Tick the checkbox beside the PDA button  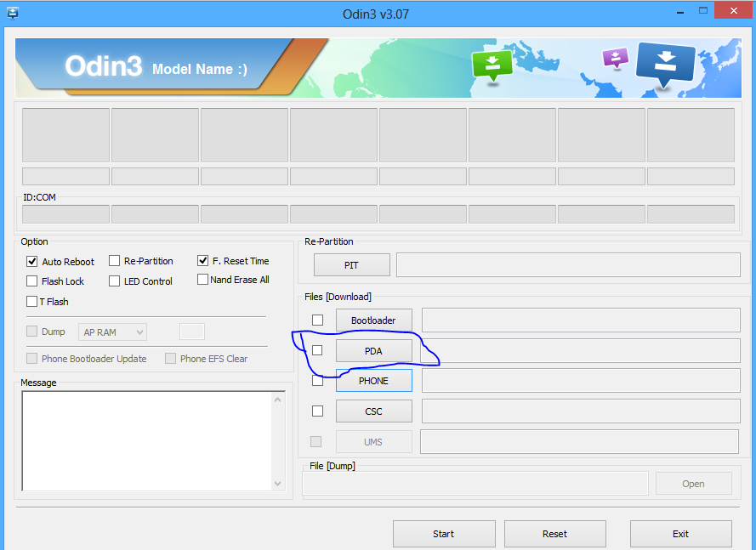tap(317, 350)
